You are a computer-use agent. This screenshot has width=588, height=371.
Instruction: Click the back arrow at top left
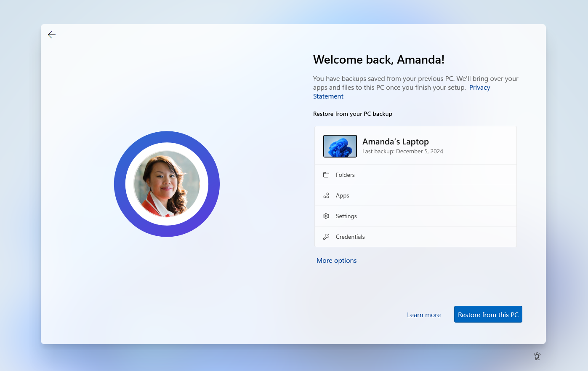(x=51, y=35)
